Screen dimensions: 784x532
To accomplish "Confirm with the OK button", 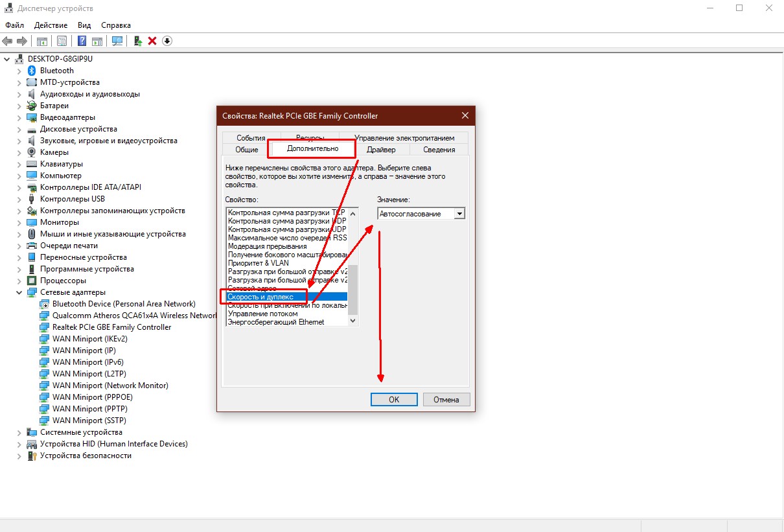I will 394,400.
